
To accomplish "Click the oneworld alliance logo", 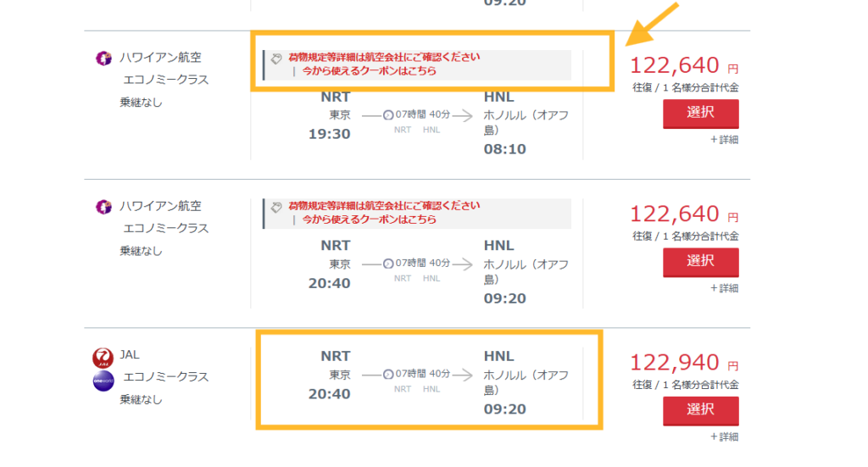I will click(103, 381).
